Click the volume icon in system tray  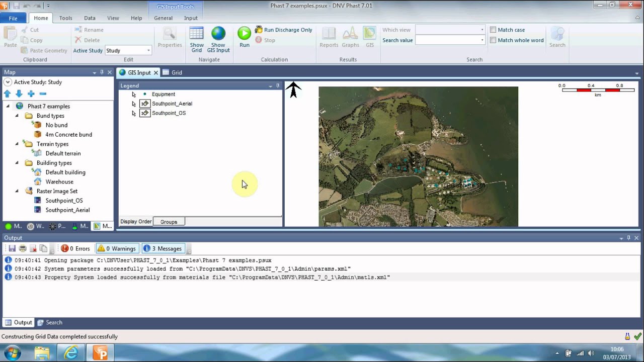[591, 353]
